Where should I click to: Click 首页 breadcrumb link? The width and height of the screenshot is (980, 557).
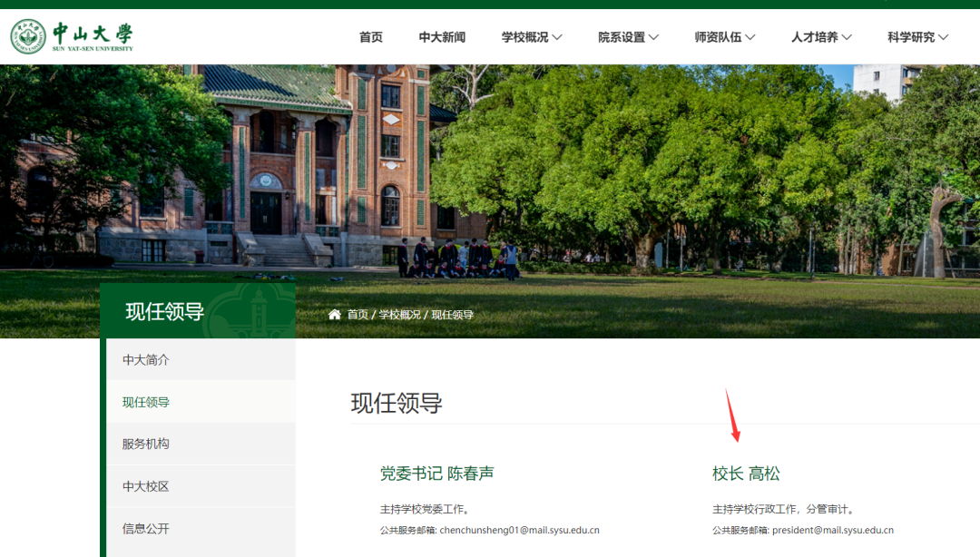click(x=358, y=315)
